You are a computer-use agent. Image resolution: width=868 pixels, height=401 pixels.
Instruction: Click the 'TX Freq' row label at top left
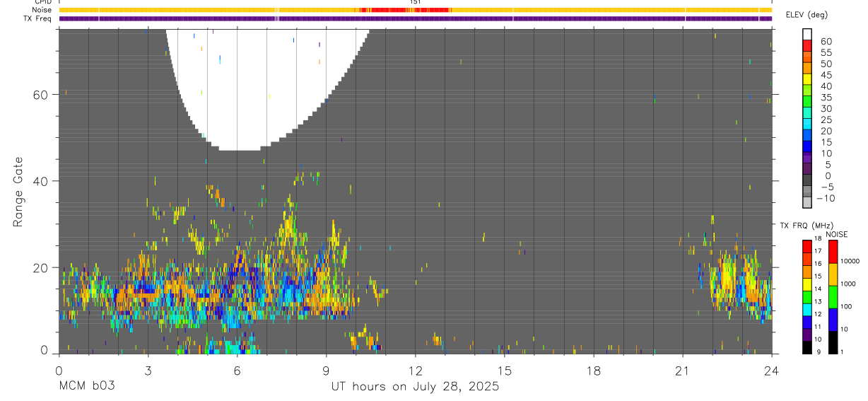39,18
